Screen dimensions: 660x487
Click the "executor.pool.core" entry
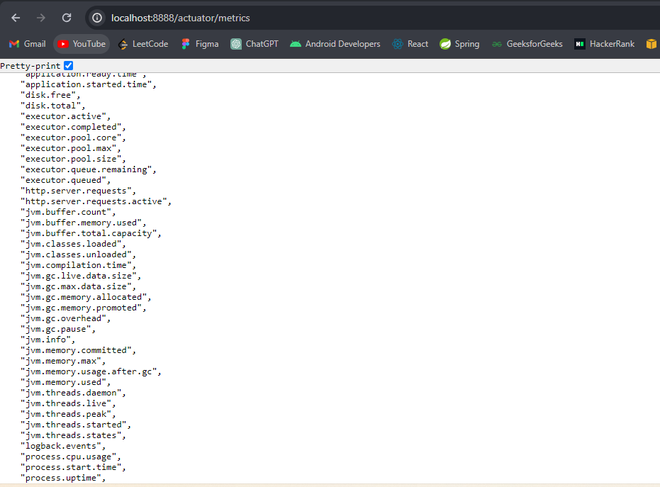coord(73,138)
